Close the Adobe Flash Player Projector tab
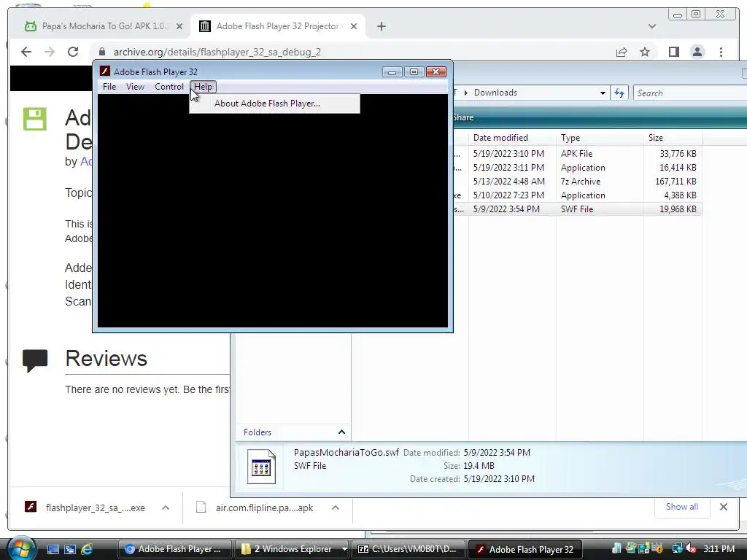The image size is (747, 560). [354, 26]
